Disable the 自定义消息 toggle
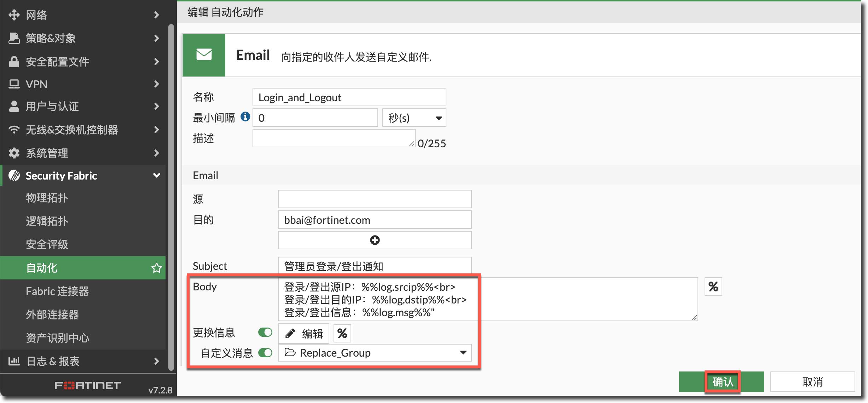This screenshot has width=868, height=403. (265, 353)
